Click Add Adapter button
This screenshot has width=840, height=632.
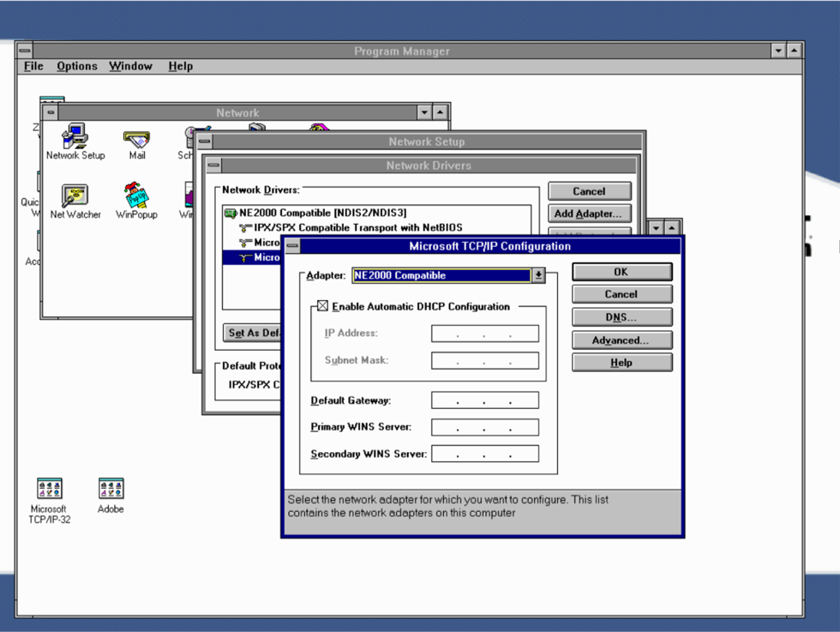coord(590,214)
